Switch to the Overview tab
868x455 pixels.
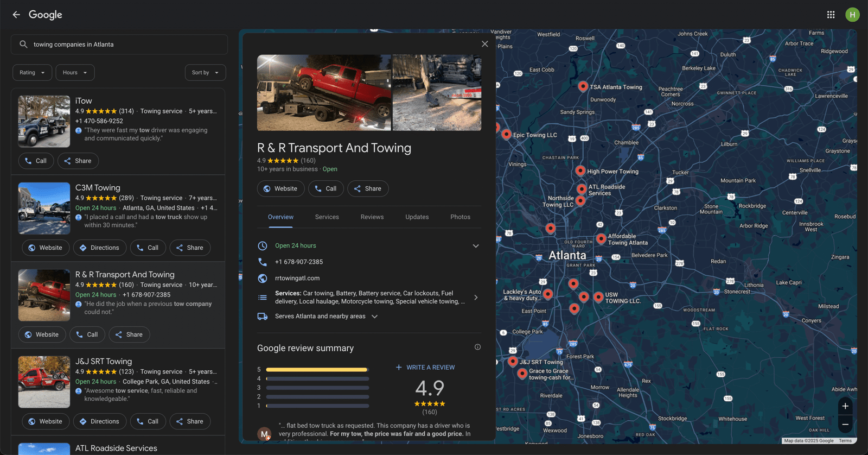pyautogui.click(x=280, y=217)
